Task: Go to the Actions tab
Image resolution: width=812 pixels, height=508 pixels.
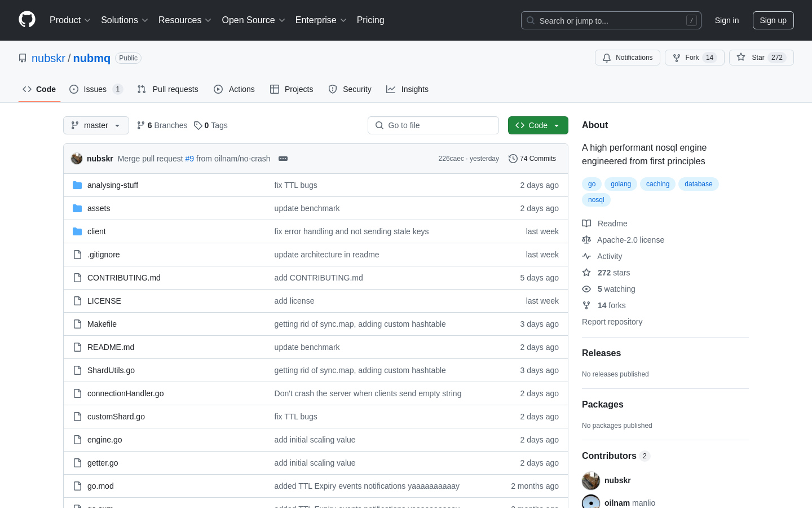Action: click(x=235, y=89)
